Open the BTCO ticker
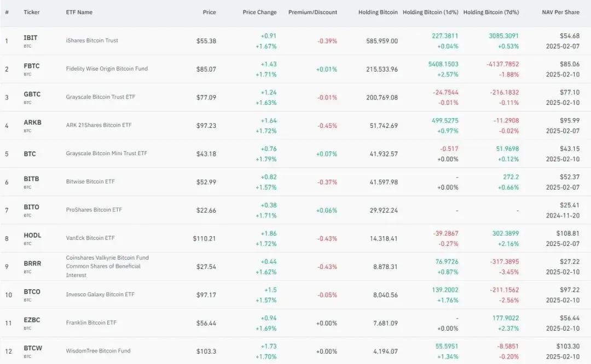The height and width of the screenshot is (364, 591). coord(32,292)
